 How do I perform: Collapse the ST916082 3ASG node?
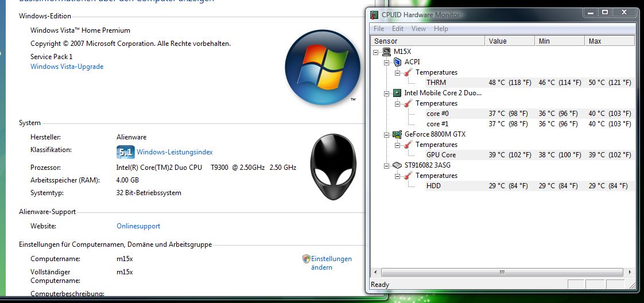[386, 165]
